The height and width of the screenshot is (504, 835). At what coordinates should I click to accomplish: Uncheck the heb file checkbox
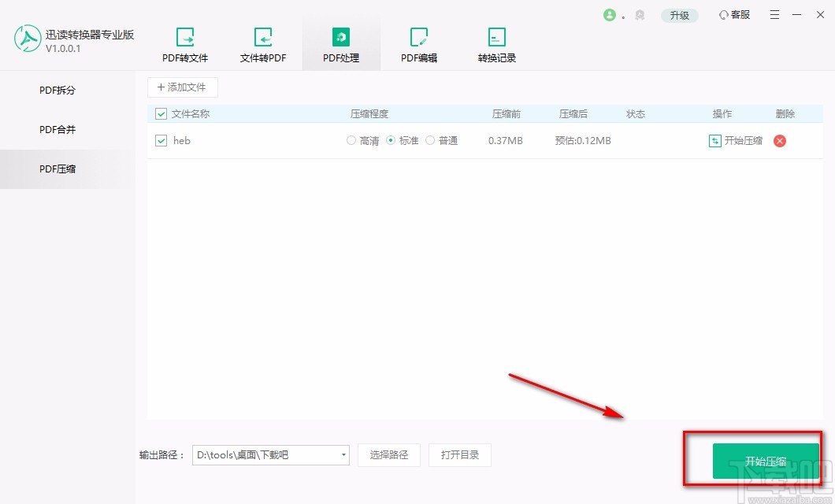pyautogui.click(x=161, y=140)
